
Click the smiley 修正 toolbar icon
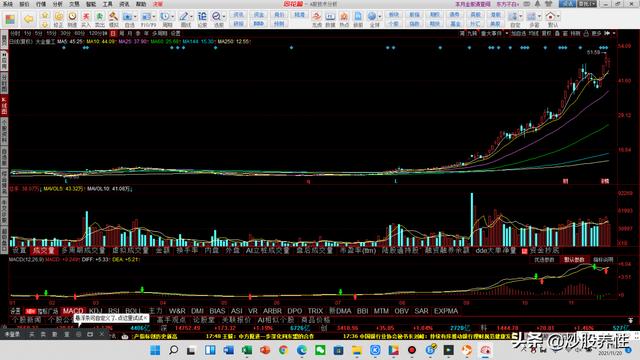pos(58,16)
